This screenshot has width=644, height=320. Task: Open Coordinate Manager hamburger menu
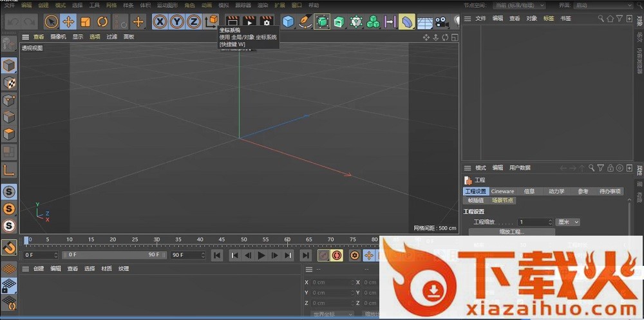(x=309, y=270)
